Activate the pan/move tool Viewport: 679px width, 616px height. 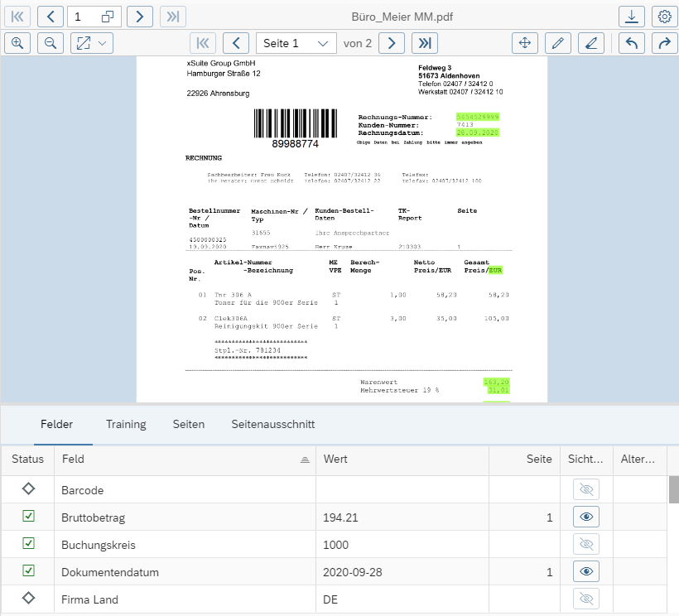coord(524,43)
